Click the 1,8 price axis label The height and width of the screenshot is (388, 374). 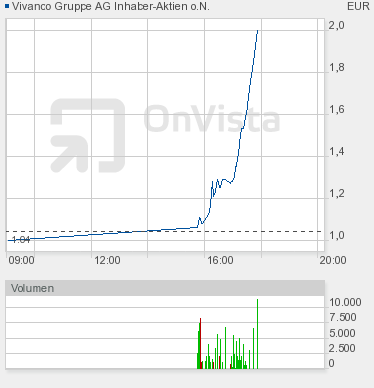[x=337, y=67]
